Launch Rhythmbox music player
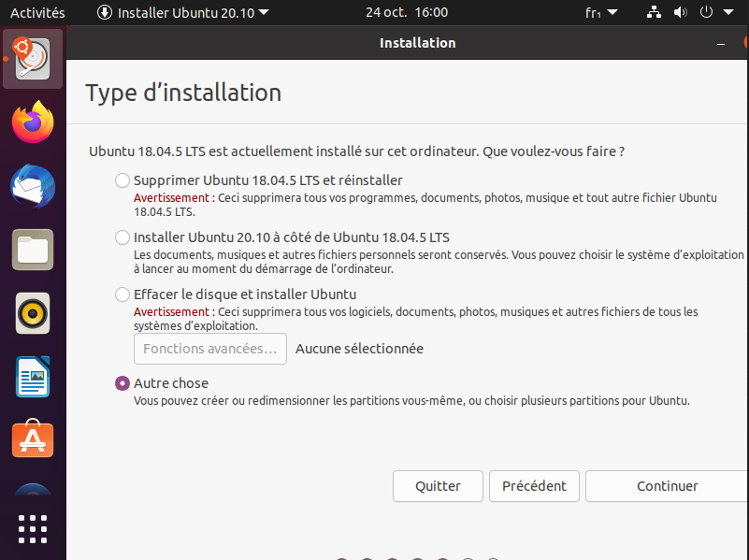Screen dimensions: 749x560 (x=33, y=313)
